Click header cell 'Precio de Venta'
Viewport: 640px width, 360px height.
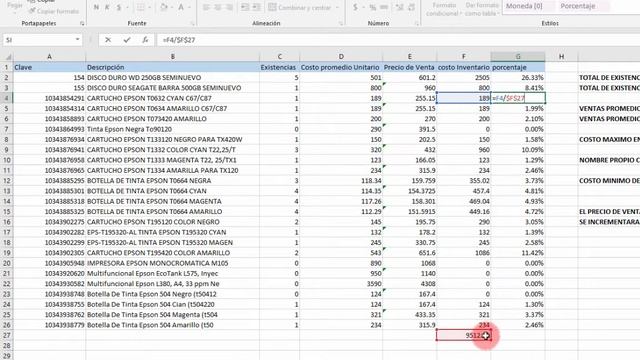tap(409, 67)
